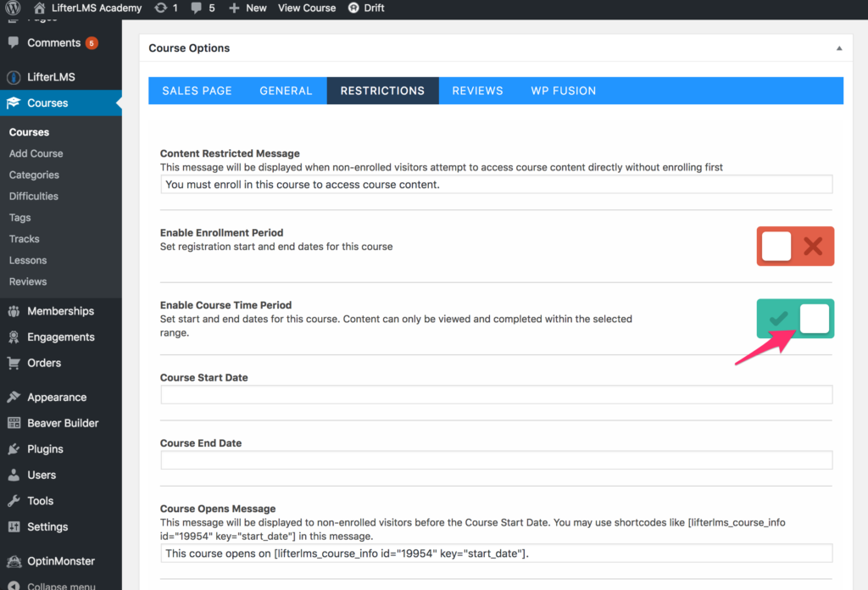Click New in the admin bar
This screenshot has height=590, width=868.
coord(256,8)
